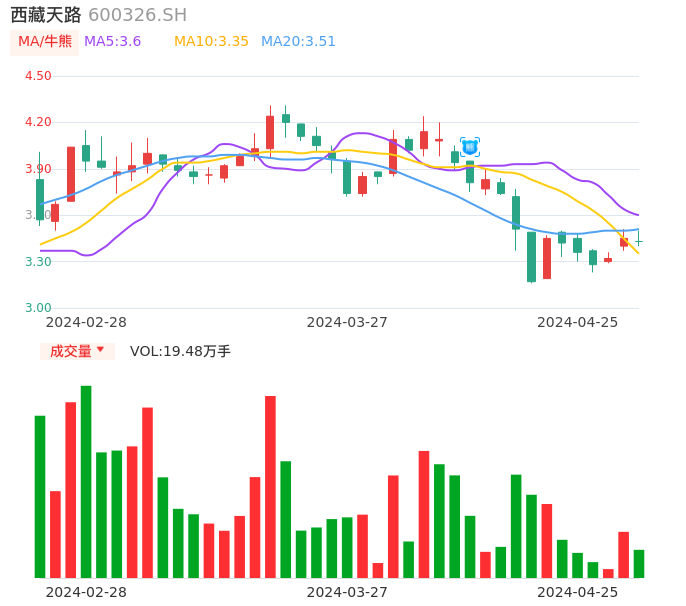Select the tallest red volume bar near 2024-03-27
This screenshot has height=606, width=686.
pos(270,486)
